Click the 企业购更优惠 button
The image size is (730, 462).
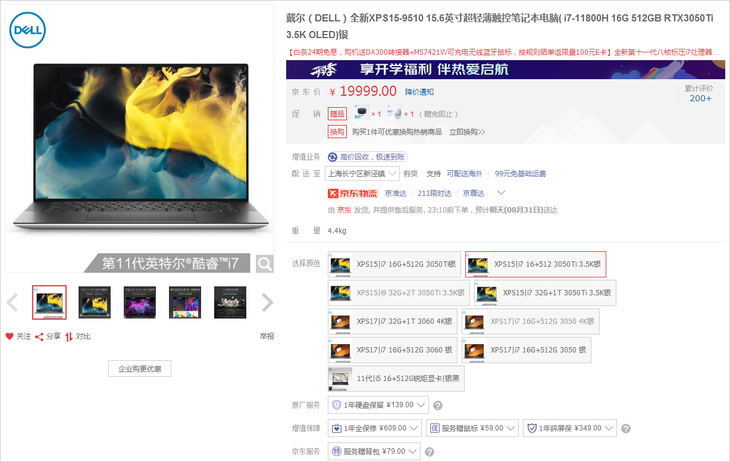coord(140,368)
